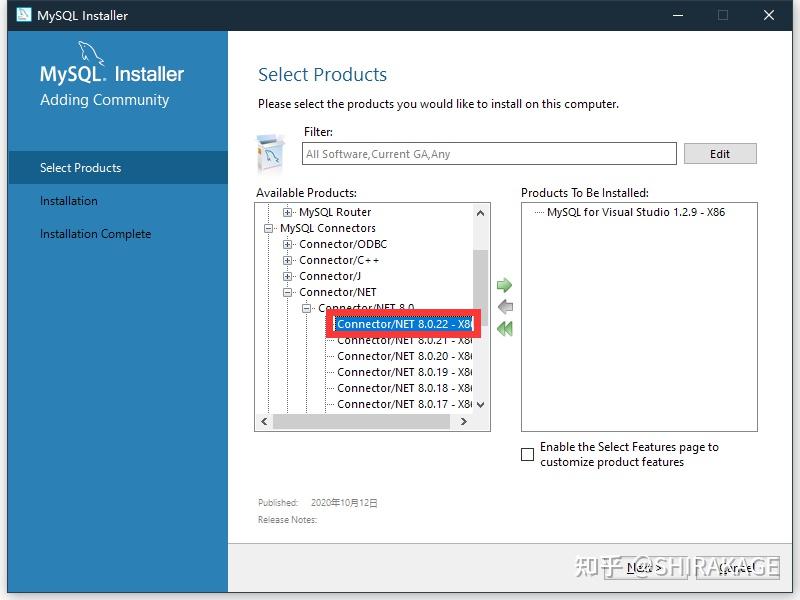Screen dimensions: 800x600
Task: Click the product list scroll-down arrow
Action: click(x=480, y=405)
